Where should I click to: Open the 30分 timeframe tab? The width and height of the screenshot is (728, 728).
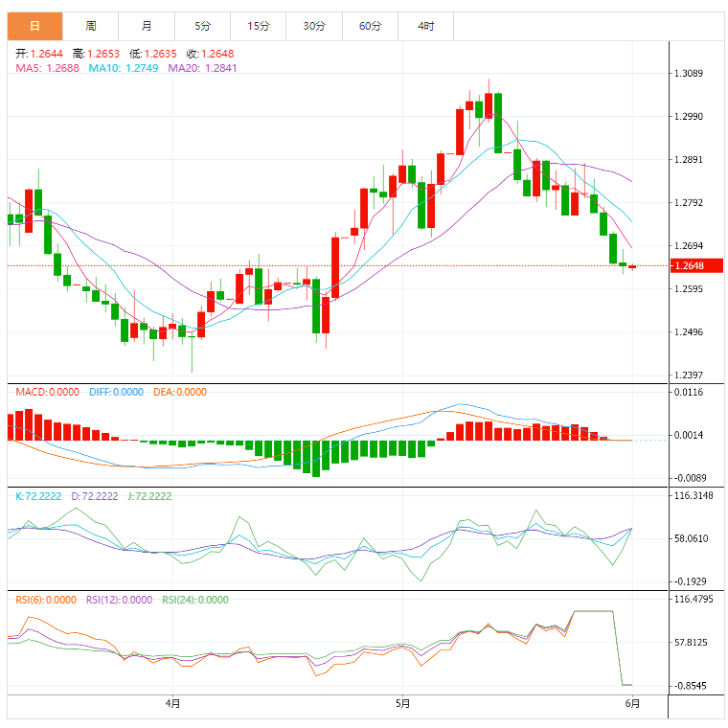coord(314,26)
